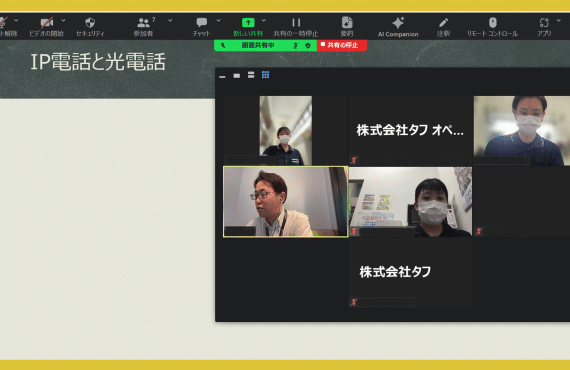Open the Apps icon

(x=544, y=23)
